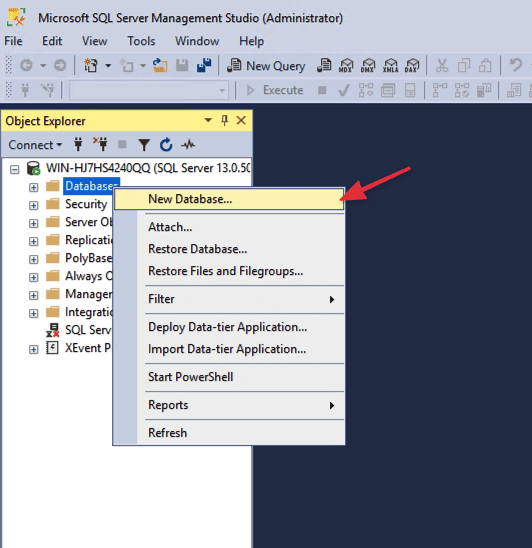Click the Cancel Executing Query stop icon
This screenshot has height=548, width=532.
[x=322, y=91]
